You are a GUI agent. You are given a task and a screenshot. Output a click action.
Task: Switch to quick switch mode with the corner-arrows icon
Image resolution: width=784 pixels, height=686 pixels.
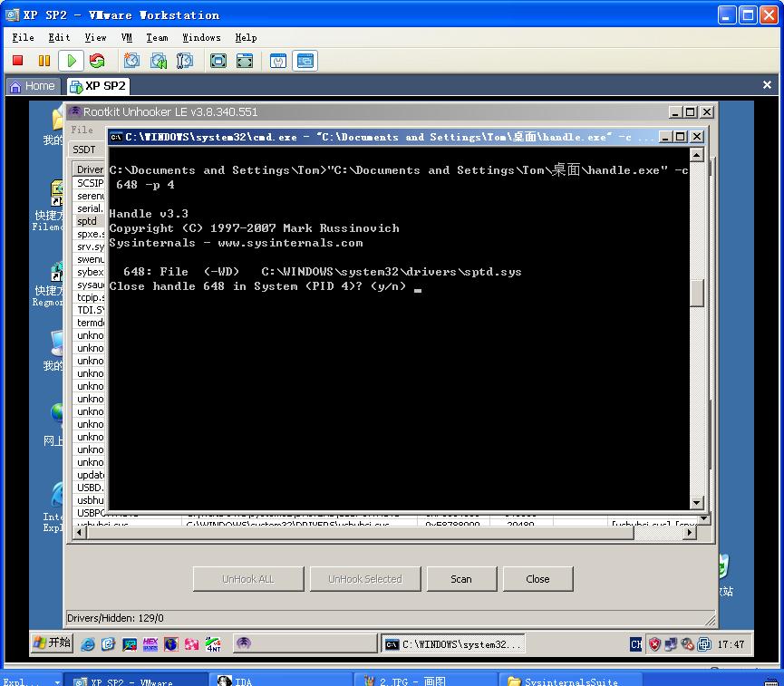point(245,61)
